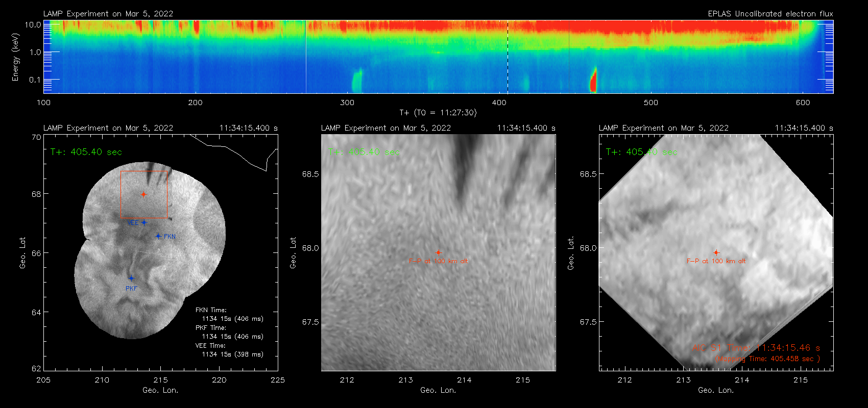Click the spectrogram's 'LAMP Experiment on Mar 5, 2022' title
Image resolution: width=868 pixels, height=408 pixels.
[108, 14]
